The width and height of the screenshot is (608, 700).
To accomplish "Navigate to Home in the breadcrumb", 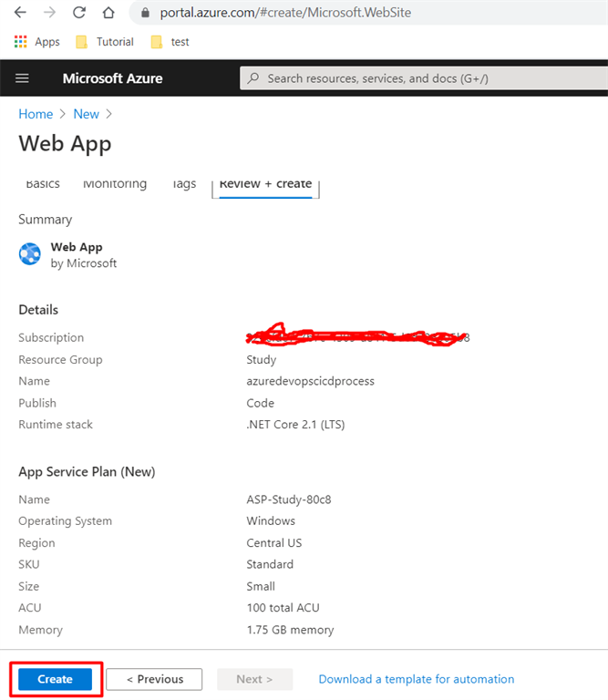I will point(36,114).
